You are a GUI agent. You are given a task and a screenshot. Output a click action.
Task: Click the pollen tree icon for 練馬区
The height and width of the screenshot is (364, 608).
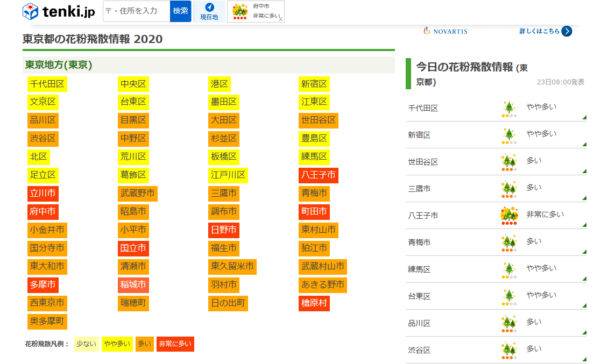[508, 269]
